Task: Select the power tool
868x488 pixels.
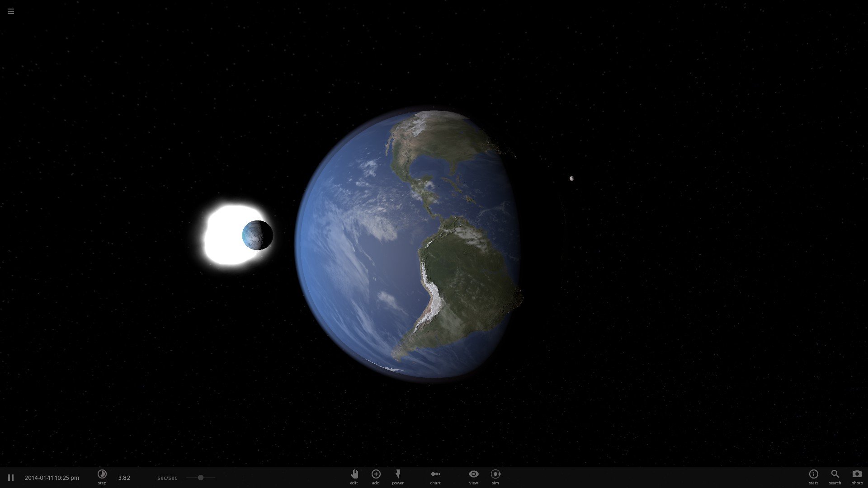Action: 398,476
